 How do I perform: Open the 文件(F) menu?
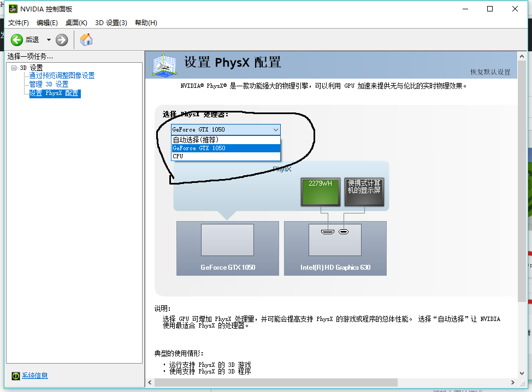[x=19, y=22]
